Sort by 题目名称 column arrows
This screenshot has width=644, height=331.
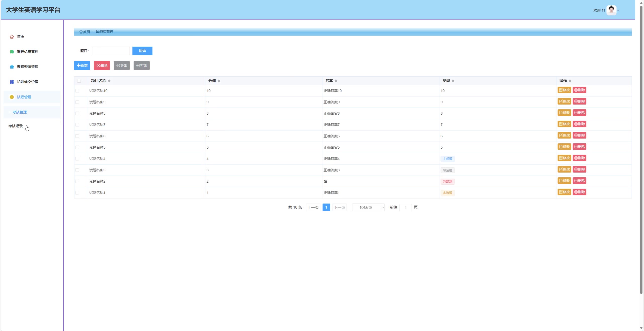(109, 81)
